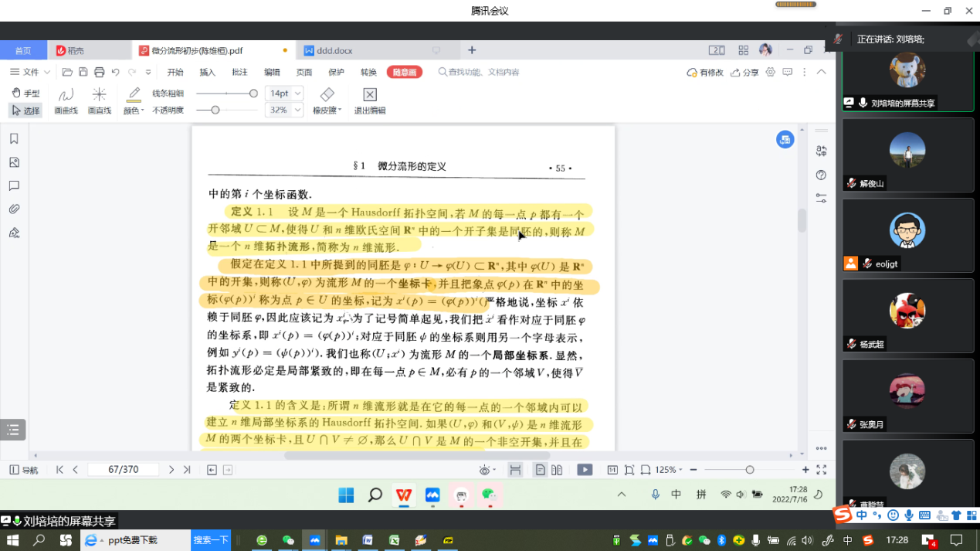Toggle eye protection mode icon
This screenshot has height=551, width=980.
tap(485, 470)
